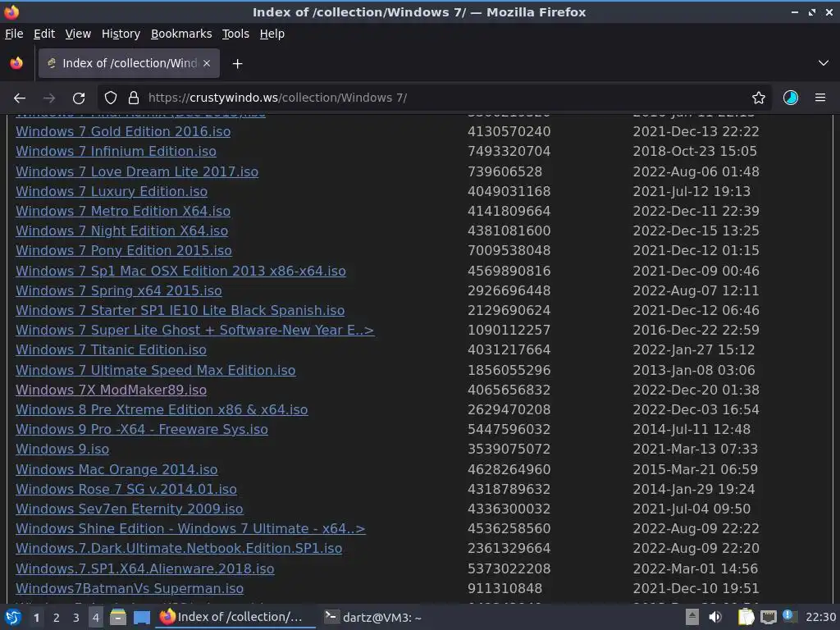Select file size text 911310848
The image size is (840, 630).
click(x=504, y=589)
